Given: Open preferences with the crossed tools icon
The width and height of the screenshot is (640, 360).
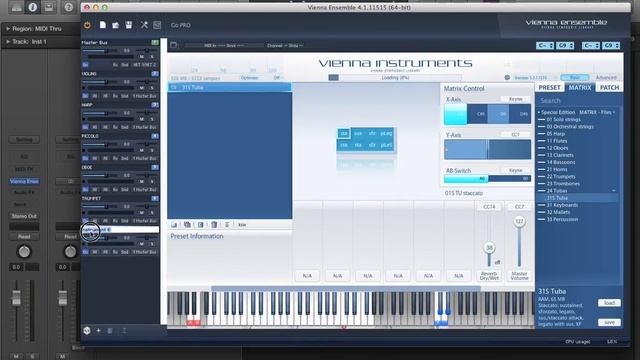Looking at the screenshot, I should [144, 25].
